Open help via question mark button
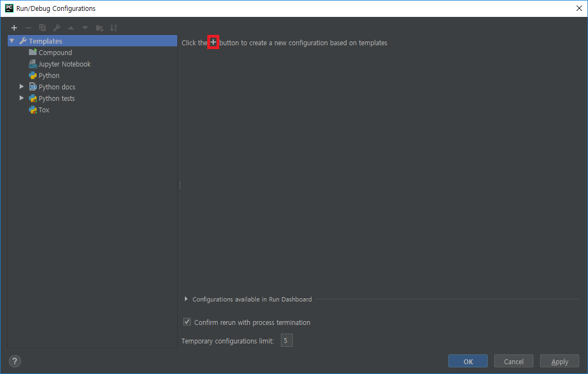The image size is (588, 374). coord(15,361)
